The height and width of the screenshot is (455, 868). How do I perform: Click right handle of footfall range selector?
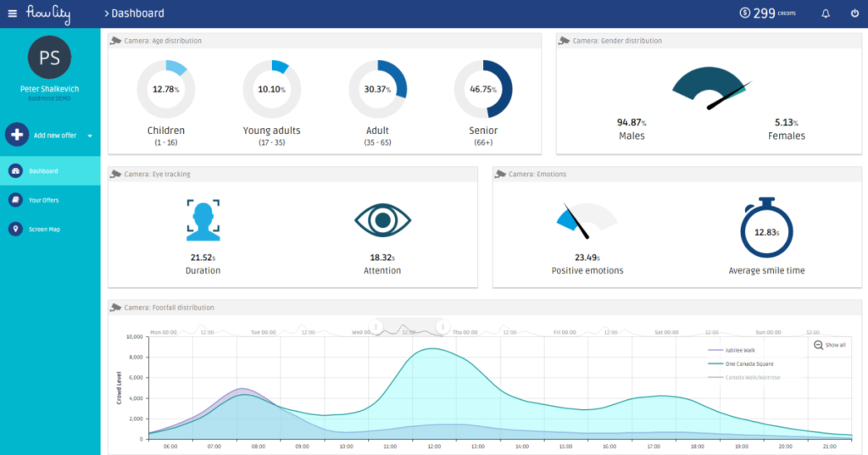coord(442,327)
